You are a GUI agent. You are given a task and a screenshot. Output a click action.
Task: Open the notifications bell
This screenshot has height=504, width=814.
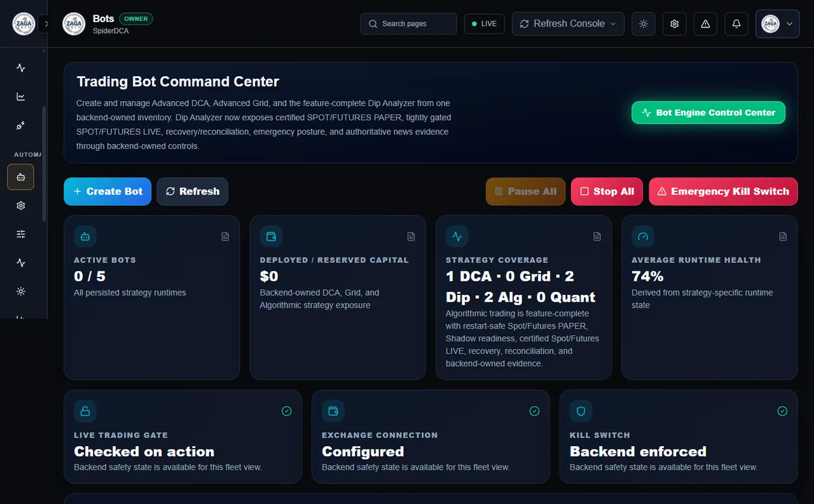click(x=736, y=24)
